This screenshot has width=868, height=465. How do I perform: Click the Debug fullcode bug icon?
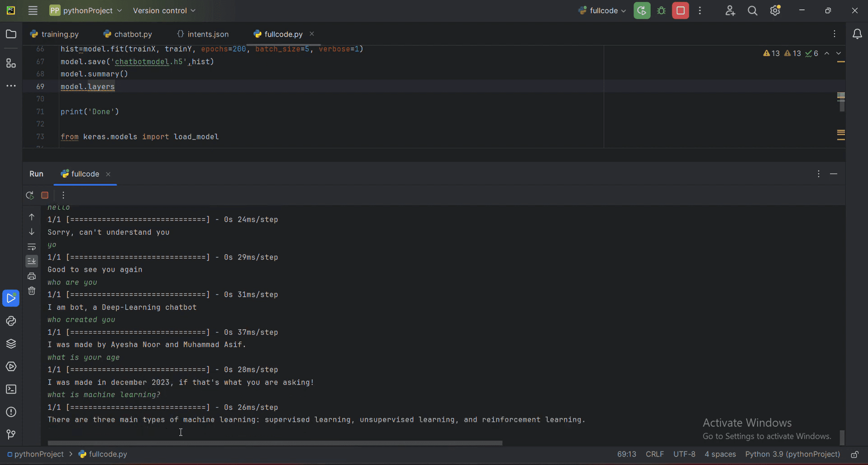(662, 11)
